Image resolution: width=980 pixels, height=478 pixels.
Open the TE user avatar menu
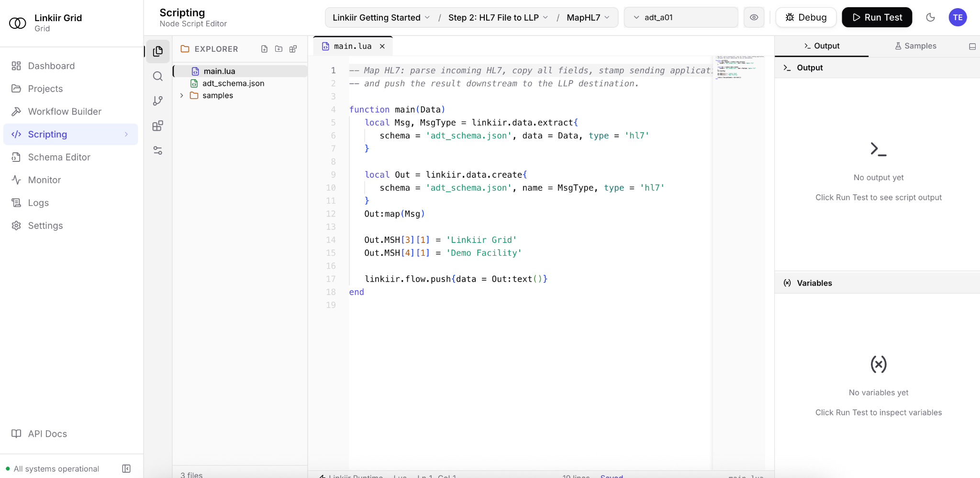[958, 18]
